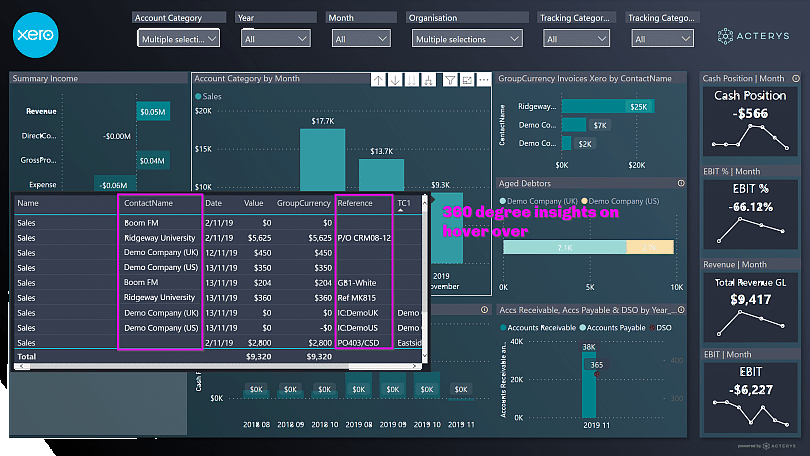Viewport: 810px width, 456px height.
Task: Click the drill up arrow icon
Action: (379, 80)
